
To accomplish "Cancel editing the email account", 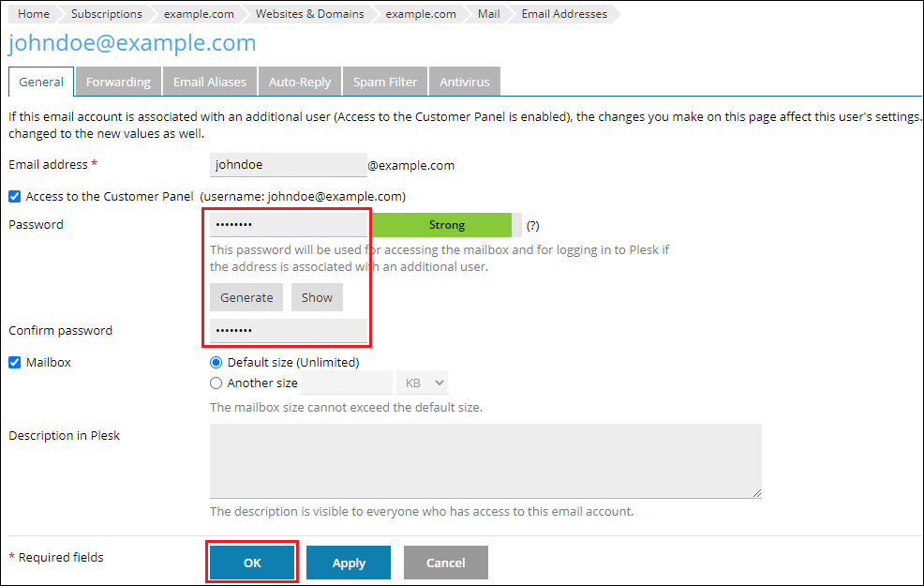I will [445, 563].
